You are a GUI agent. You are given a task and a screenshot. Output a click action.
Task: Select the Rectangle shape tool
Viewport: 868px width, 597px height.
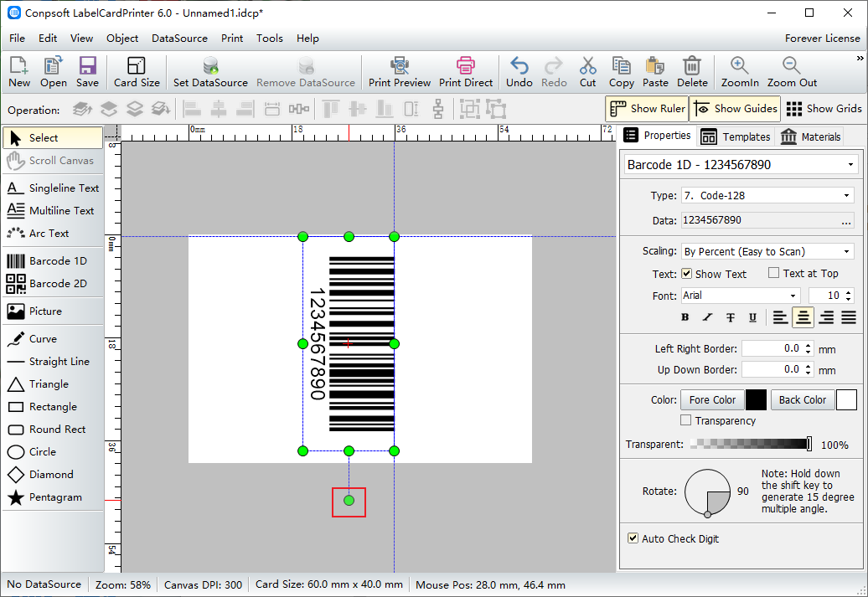[x=53, y=407]
